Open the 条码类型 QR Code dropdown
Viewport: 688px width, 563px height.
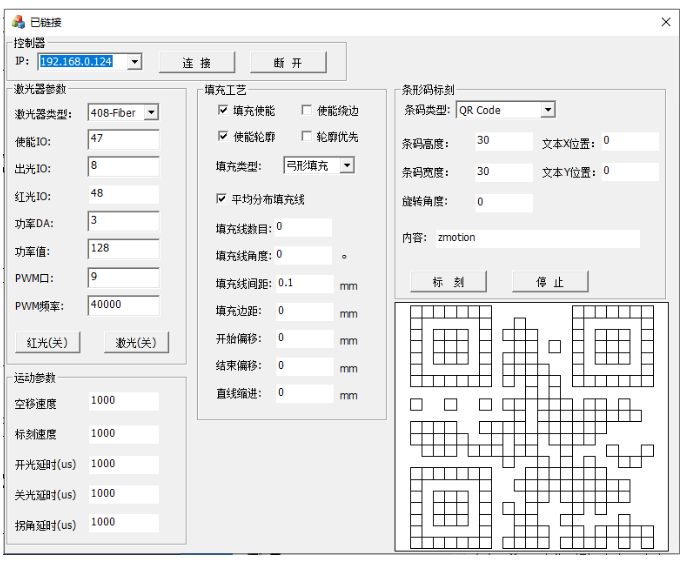coord(548,110)
